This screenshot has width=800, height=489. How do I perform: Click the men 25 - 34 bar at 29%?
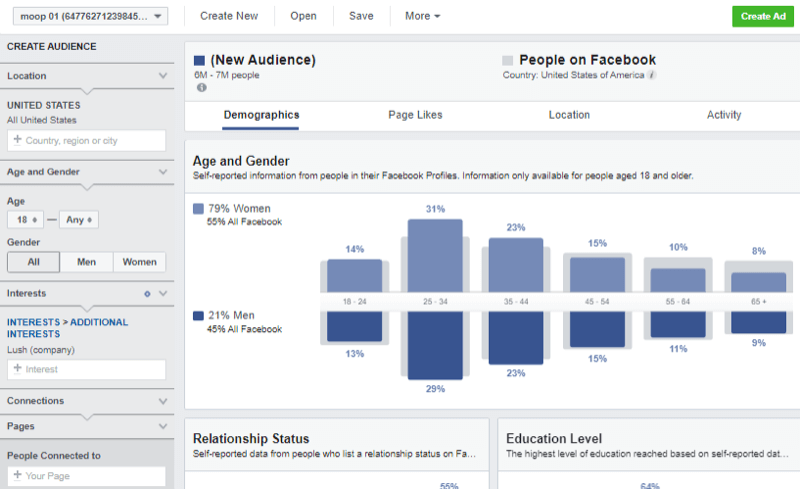coord(435,345)
